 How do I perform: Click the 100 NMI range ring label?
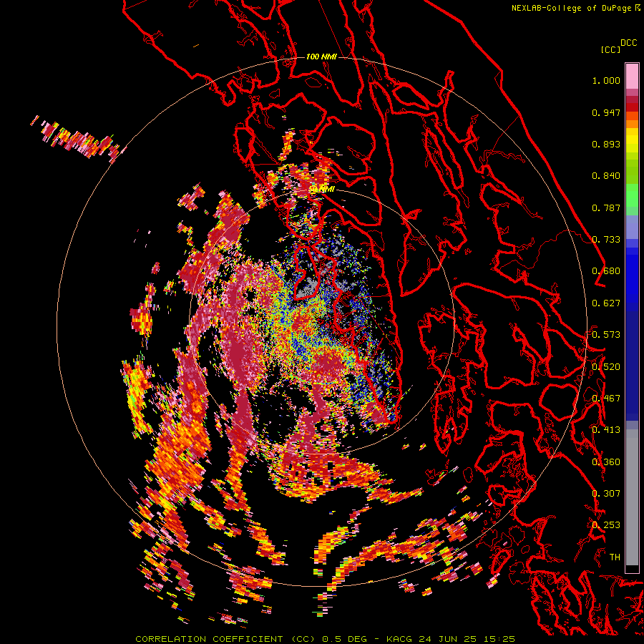pyautogui.click(x=321, y=57)
